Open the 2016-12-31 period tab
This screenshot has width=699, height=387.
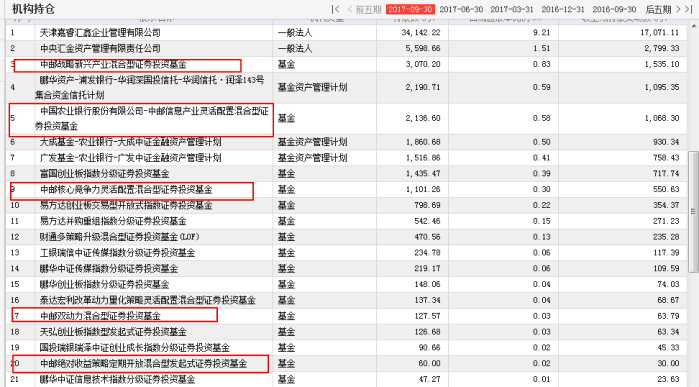pyautogui.click(x=563, y=9)
